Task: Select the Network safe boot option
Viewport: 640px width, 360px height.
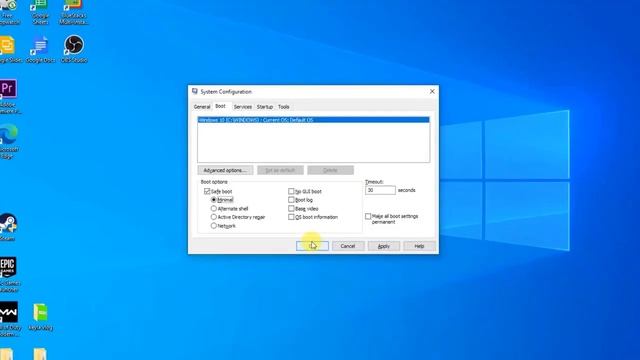Action: tap(213, 225)
